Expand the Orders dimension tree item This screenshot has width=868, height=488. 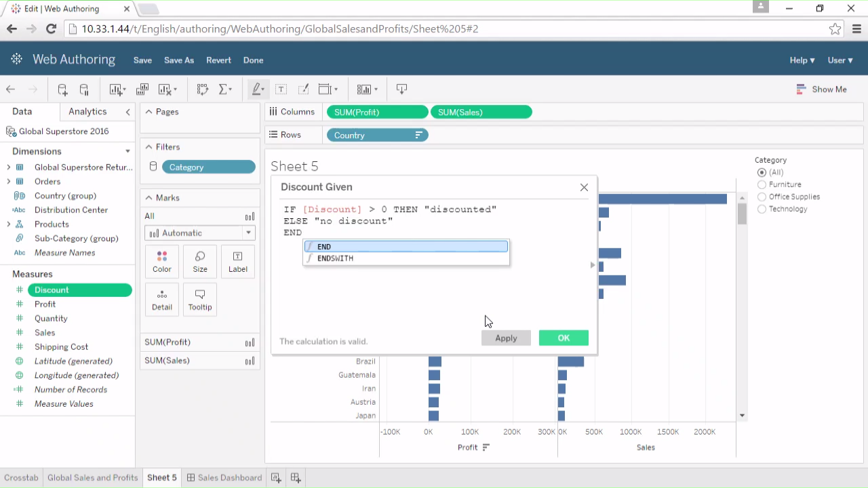click(9, 182)
